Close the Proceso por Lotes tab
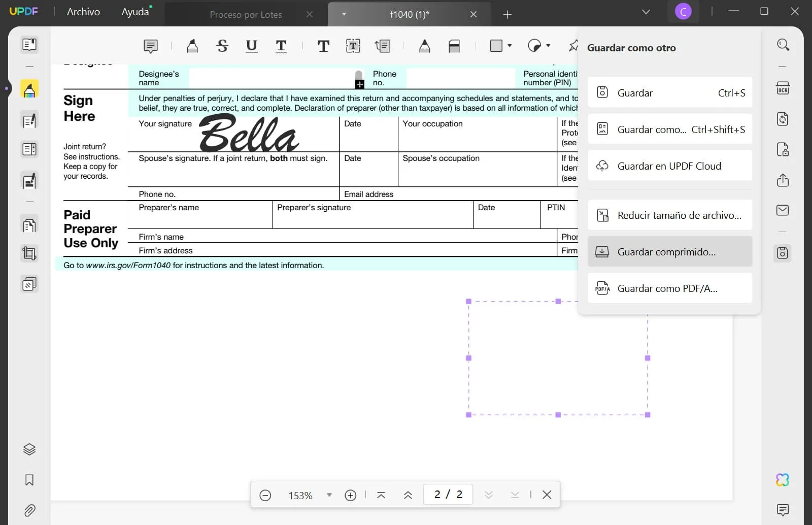Image resolution: width=812 pixels, height=525 pixels. point(309,15)
